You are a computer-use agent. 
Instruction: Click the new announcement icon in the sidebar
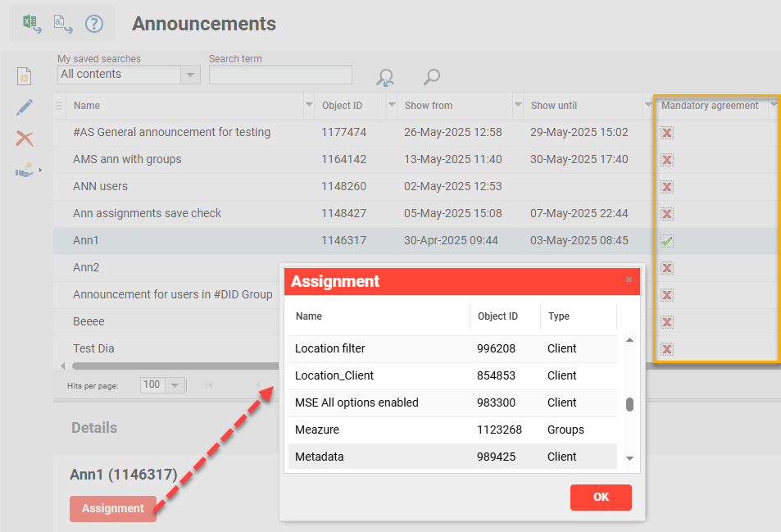pyautogui.click(x=24, y=75)
